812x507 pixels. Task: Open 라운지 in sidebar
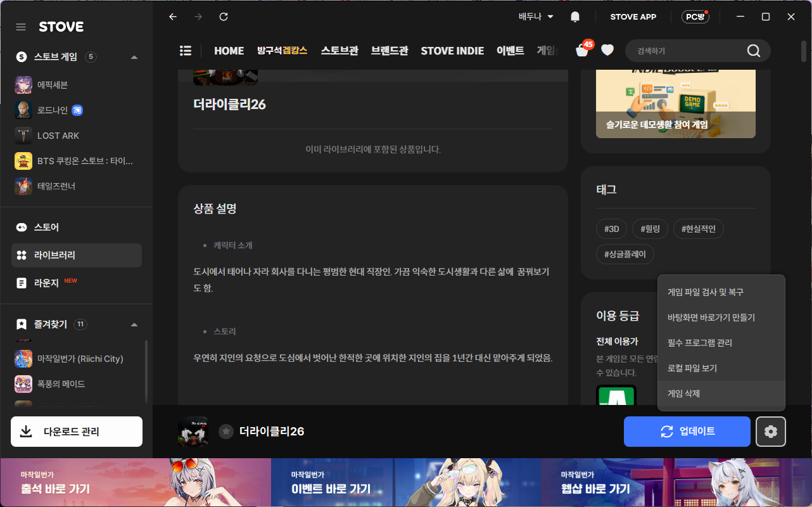click(x=77, y=283)
